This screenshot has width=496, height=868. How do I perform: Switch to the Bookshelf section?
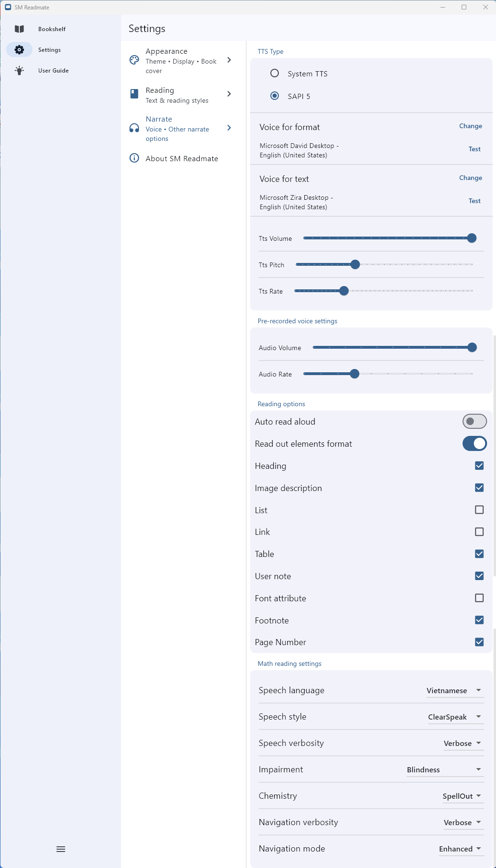click(x=52, y=29)
